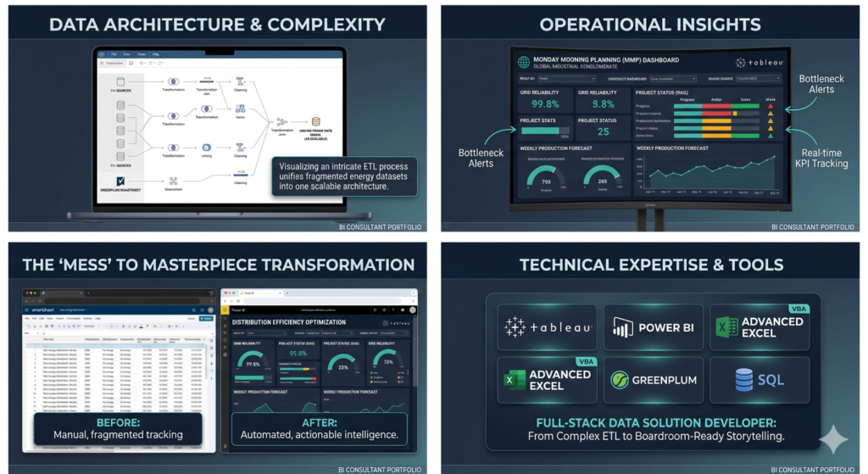Click the POWER BI tool card
Screen dimensions: 868x474
coord(654,327)
